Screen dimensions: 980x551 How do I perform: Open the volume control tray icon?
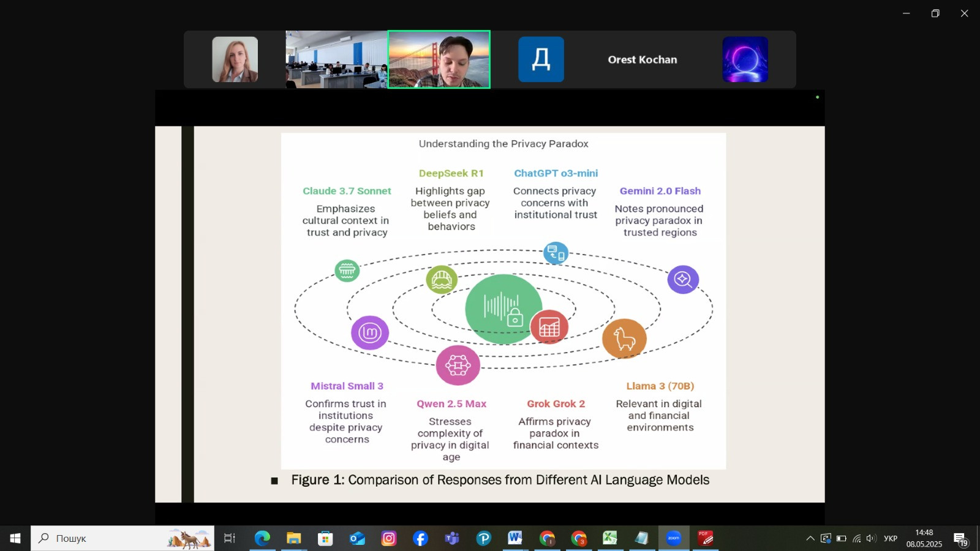[871, 539]
